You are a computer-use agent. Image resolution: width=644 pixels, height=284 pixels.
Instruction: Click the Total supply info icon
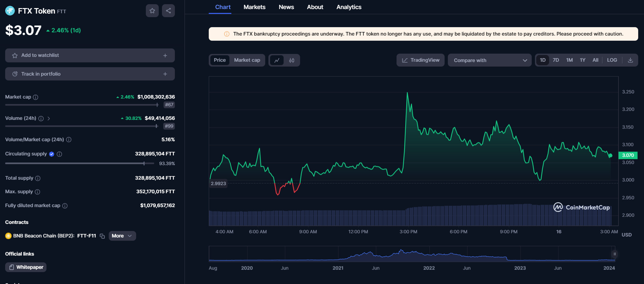tap(38, 178)
